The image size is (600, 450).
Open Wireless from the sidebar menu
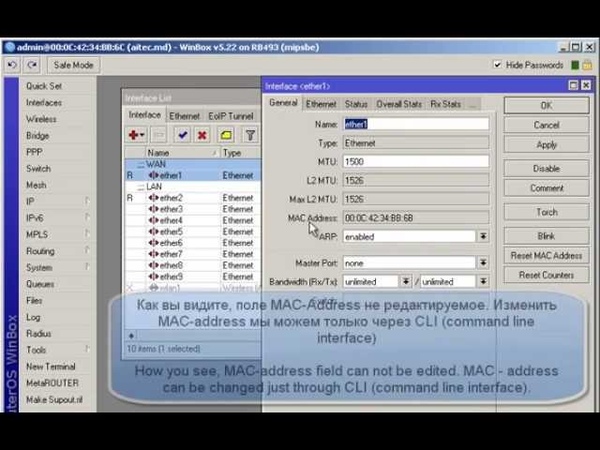coord(41,119)
